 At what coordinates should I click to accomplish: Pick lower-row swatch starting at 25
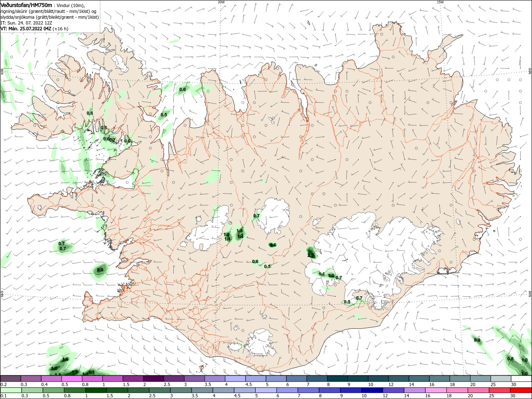pos(500,390)
